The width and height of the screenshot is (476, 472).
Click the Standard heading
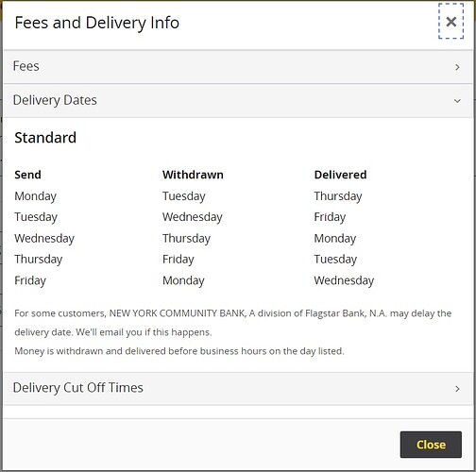(45, 138)
